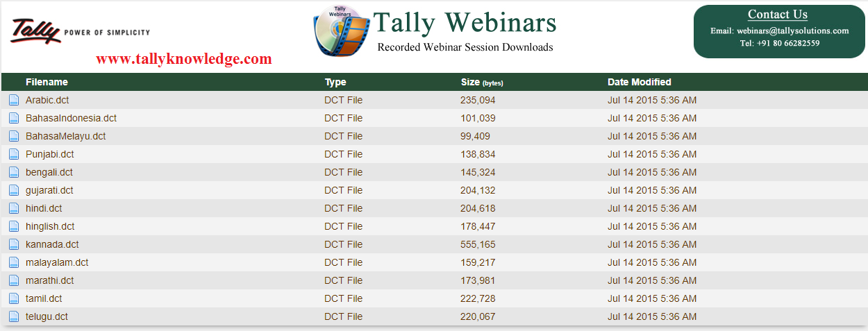868x331 pixels.
Task: Click the size value 159,217
Action: click(x=478, y=262)
